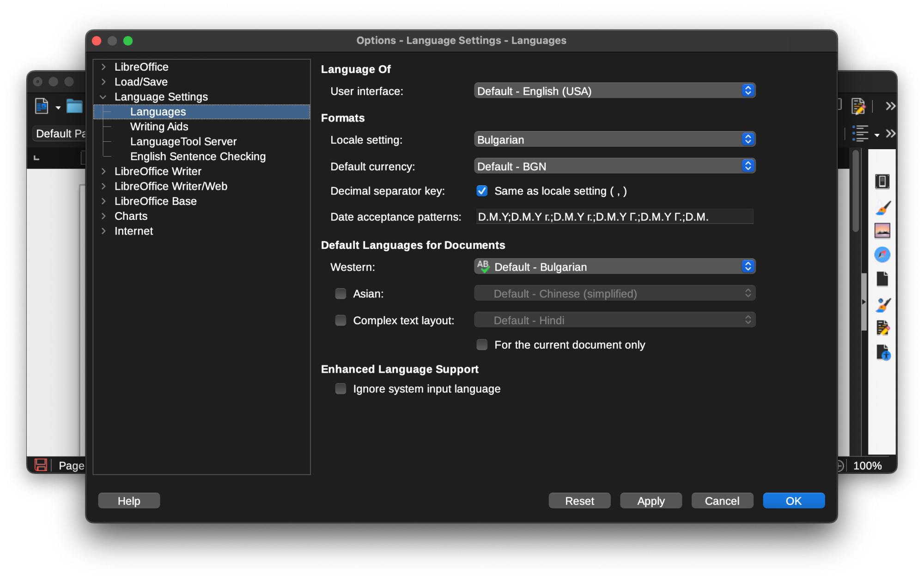Click the Default paragraph style box in Writer
The width and height of the screenshot is (924, 581).
60,133
